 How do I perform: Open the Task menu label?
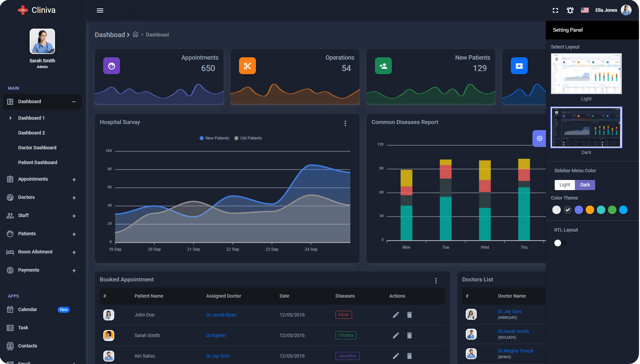[23, 328]
